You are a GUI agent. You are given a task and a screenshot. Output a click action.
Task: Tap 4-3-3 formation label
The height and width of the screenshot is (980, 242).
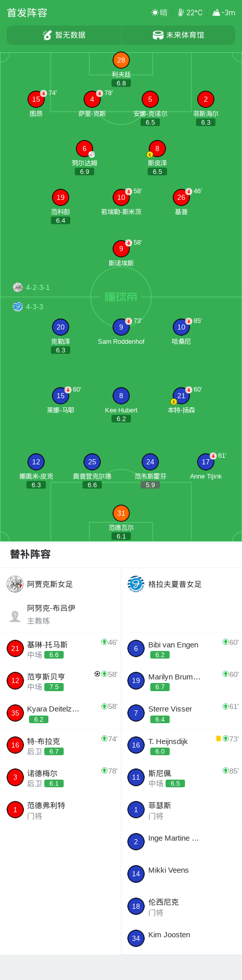[35, 307]
